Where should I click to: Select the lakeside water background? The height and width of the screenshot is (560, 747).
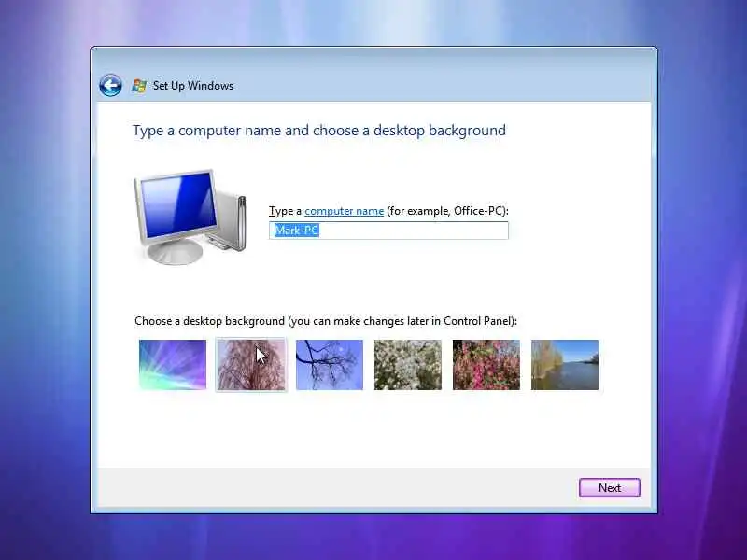[x=565, y=365]
